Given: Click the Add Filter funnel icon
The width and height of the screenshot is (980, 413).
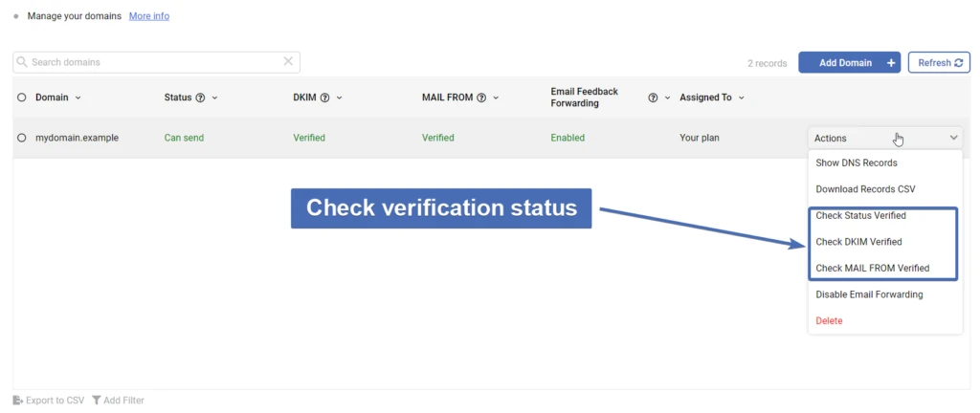Looking at the screenshot, I should 97,400.
